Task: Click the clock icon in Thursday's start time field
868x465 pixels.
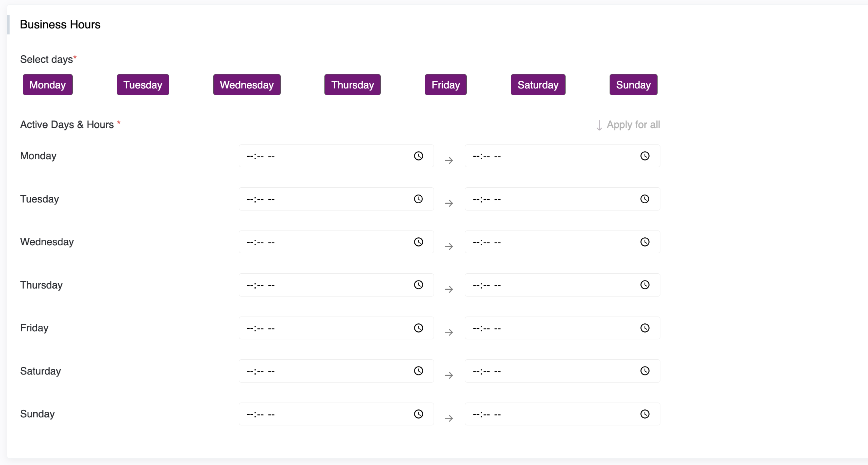Action: pyautogui.click(x=418, y=285)
